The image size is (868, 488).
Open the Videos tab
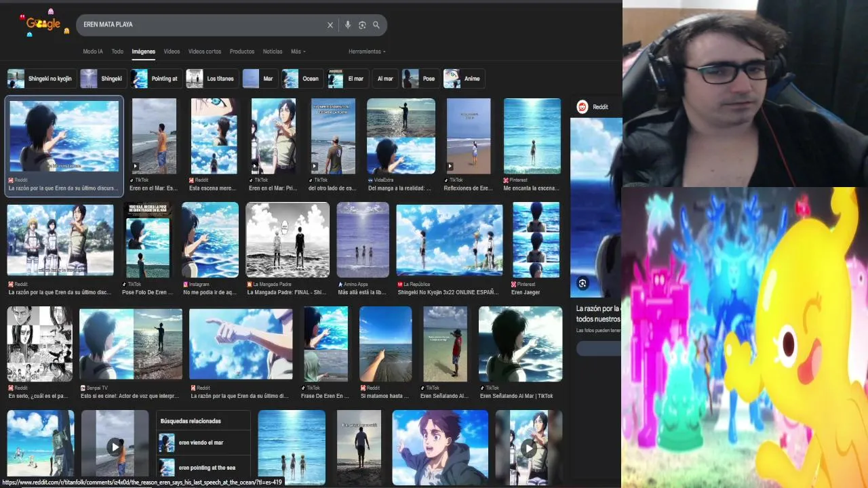pyautogui.click(x=172, y=52)
